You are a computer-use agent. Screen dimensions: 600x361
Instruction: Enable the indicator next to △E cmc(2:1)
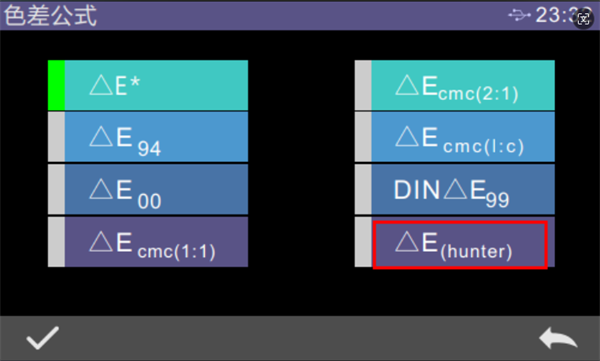click(x=363, y=85)
